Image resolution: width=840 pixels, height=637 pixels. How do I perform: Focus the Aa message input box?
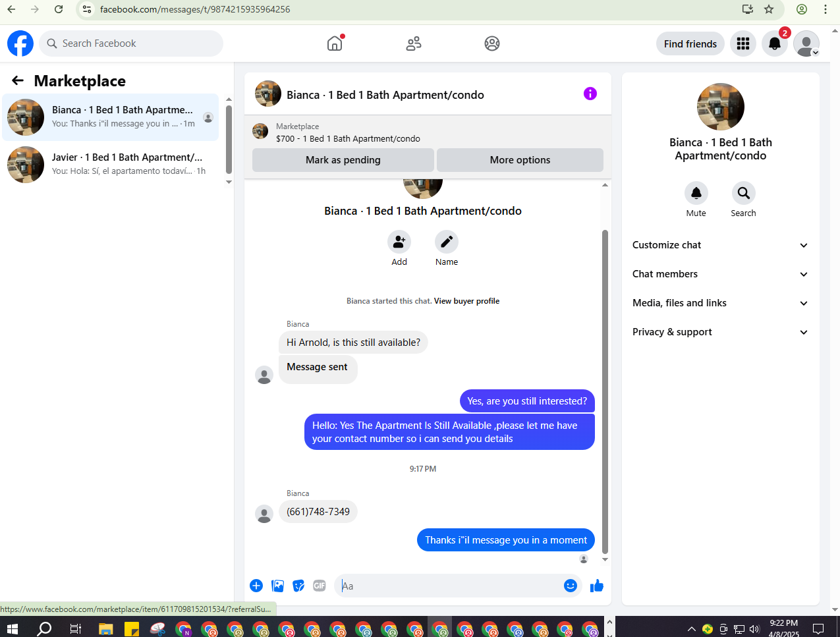coord(448,586)
